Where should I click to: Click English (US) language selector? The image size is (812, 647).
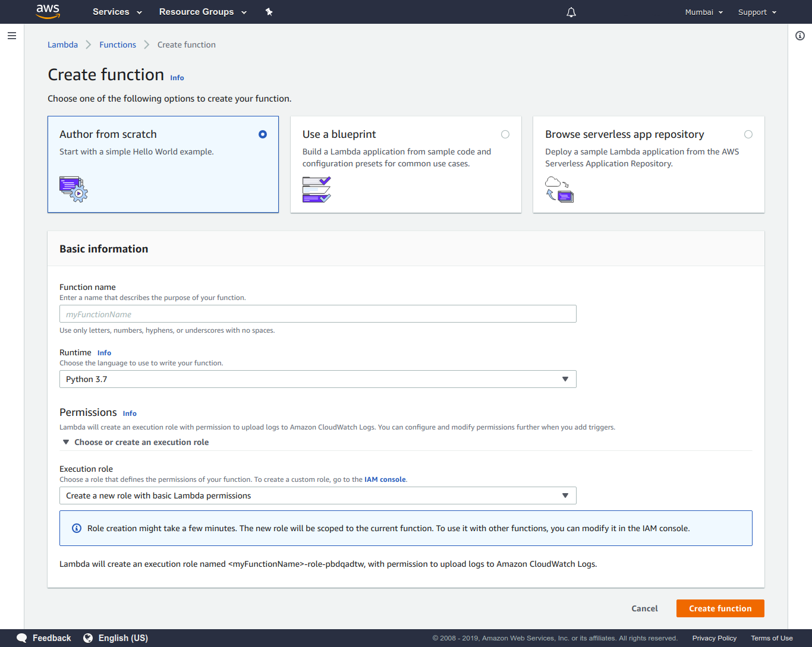pyautogui.click(x=116, y=638)
